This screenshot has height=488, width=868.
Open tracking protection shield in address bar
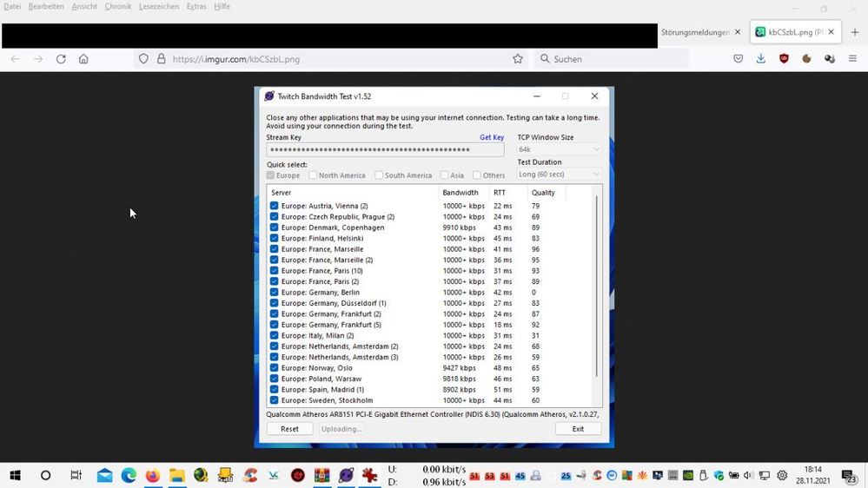pos(143,59)
